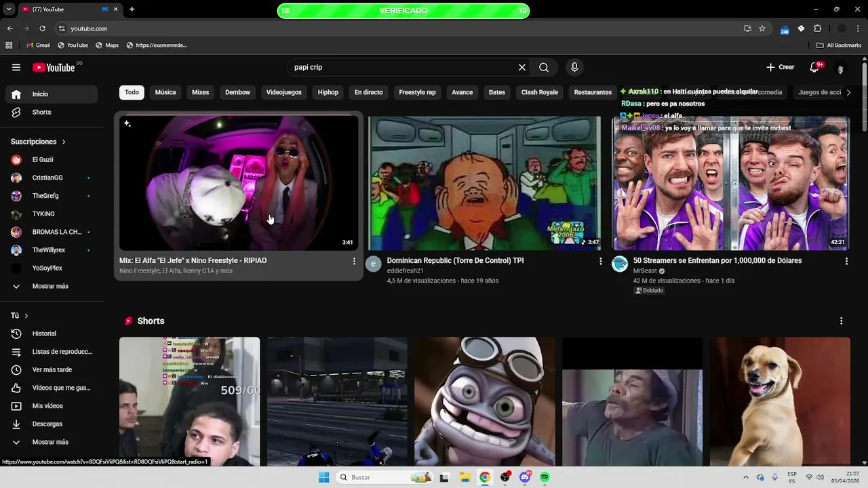Open the Shorts shelf options menu
Viewport: 868px width, 488px height.
pos(842,321)
